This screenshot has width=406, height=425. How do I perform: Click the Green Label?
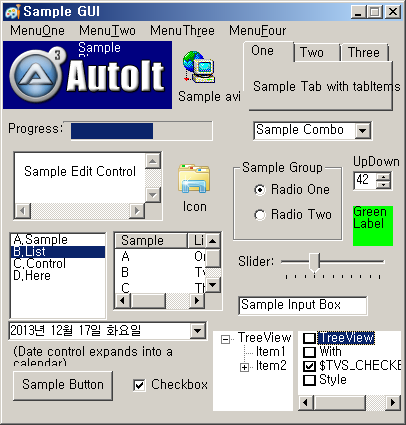coord(373,226)
